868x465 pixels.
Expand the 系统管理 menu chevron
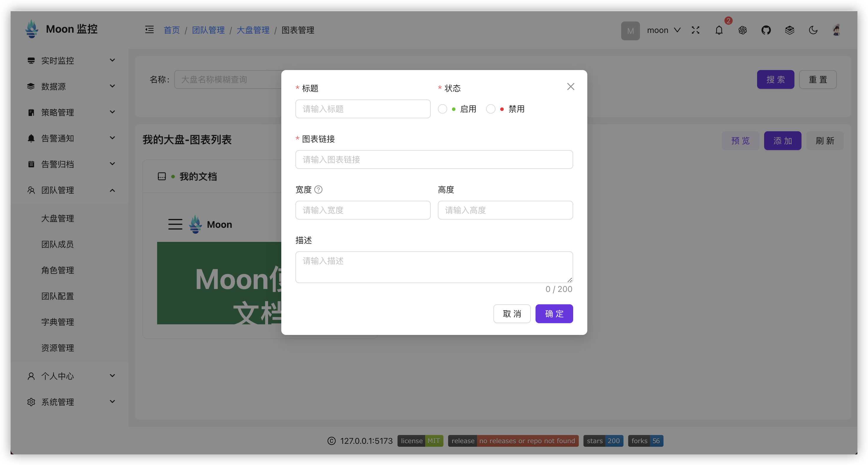(x=112, y=402)
